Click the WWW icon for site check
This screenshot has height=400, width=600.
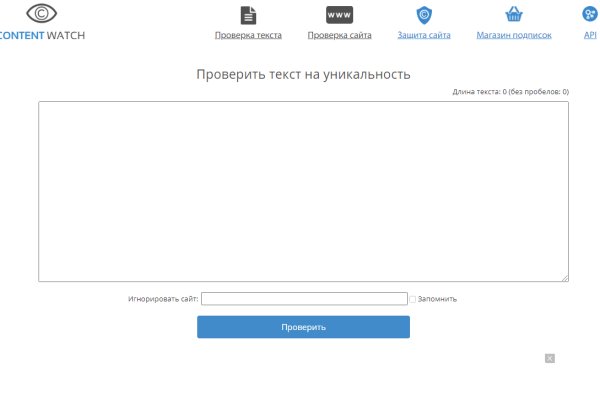[339, 15]
